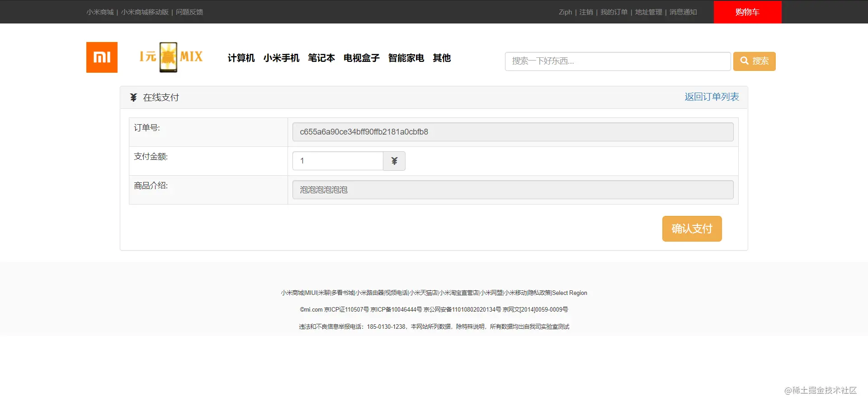Click MIUI link in footer
Screen dimensions: 868x406
pos(311,293)
